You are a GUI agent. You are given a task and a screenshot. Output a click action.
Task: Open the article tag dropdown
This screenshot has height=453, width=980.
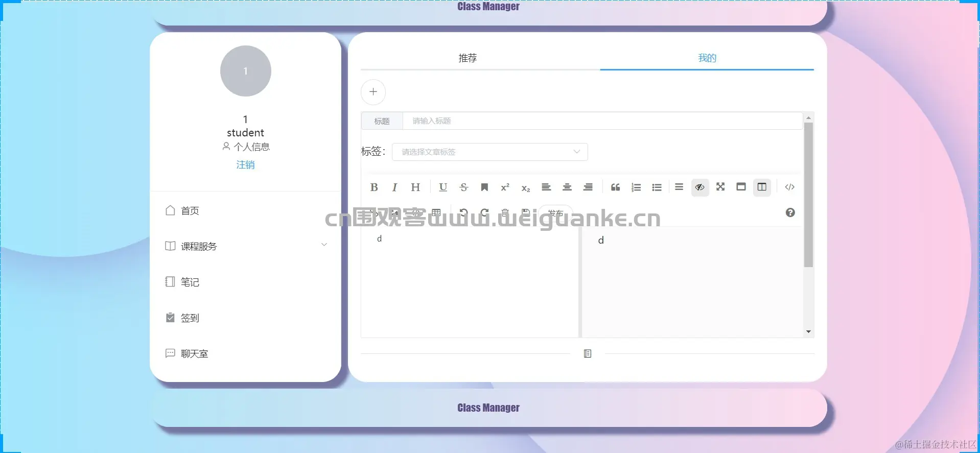click(489, 152)
